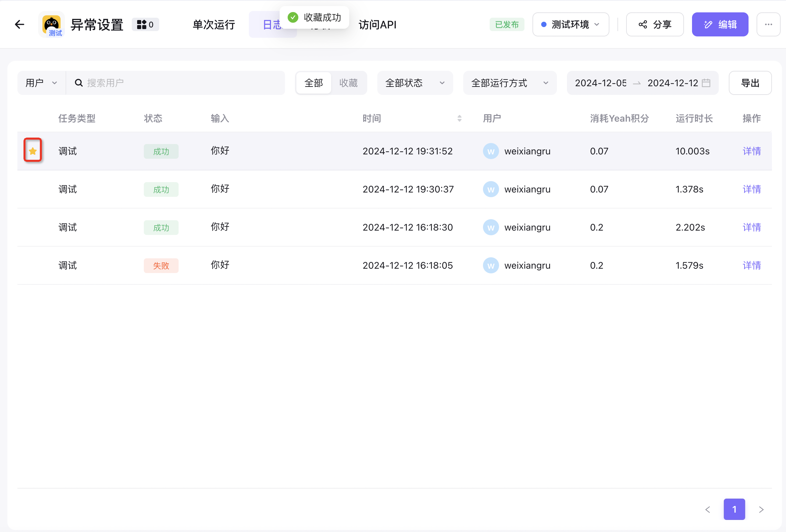786x532 pixels.
Task: Click the 失败 tag in the 16:18:05 row
Action: coord(161,266)
